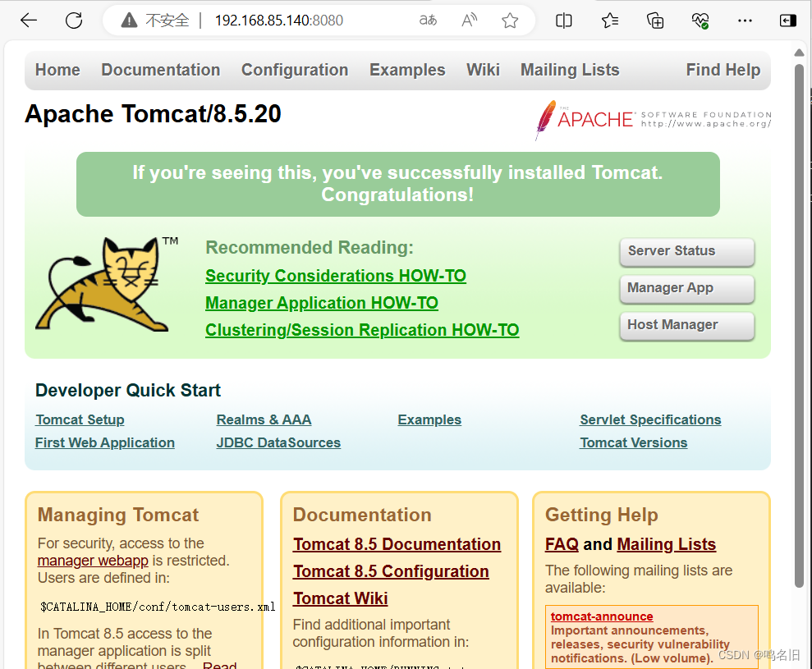
Task: Reload the page with the refresh icon
Action: point(74,21)
